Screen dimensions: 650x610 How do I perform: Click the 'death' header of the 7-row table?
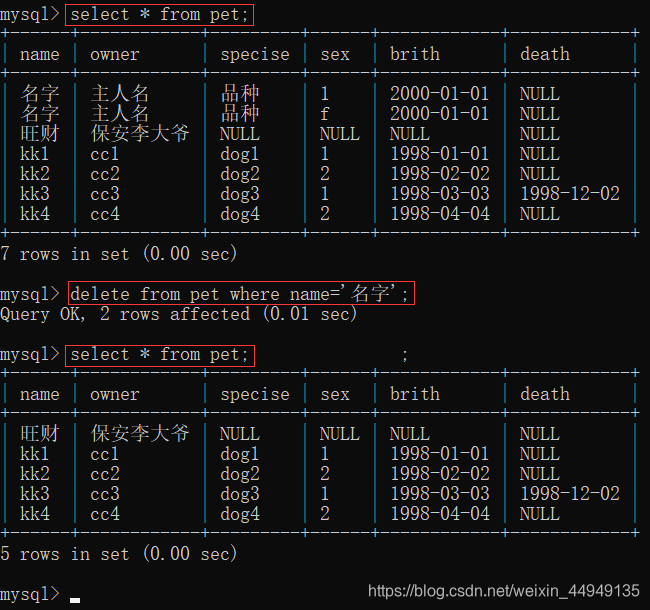(545, 54)
